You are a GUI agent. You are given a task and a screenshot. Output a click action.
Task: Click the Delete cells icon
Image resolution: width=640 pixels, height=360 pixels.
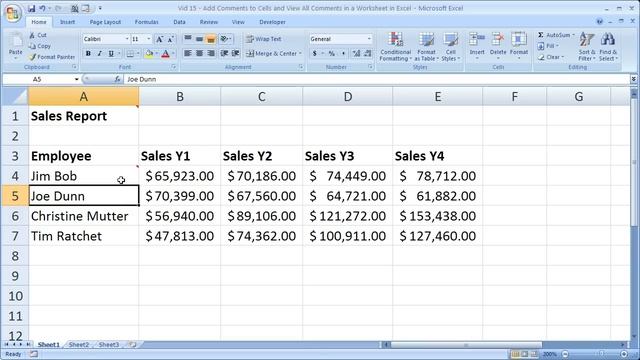tap(498, 40)
